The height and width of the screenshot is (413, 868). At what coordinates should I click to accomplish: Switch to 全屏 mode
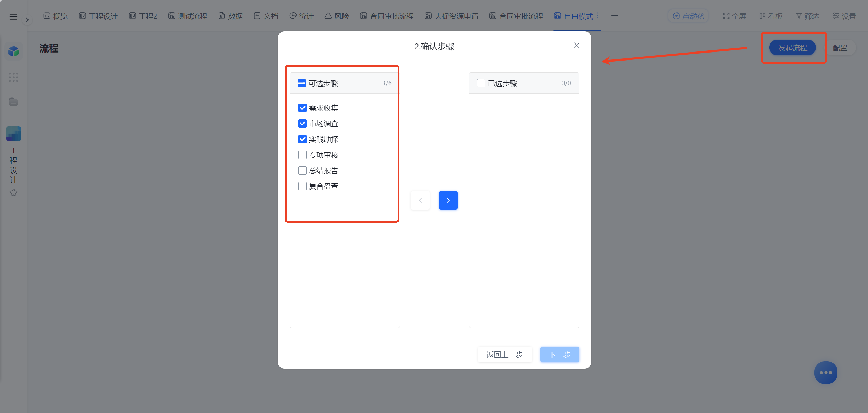point(735,16)
